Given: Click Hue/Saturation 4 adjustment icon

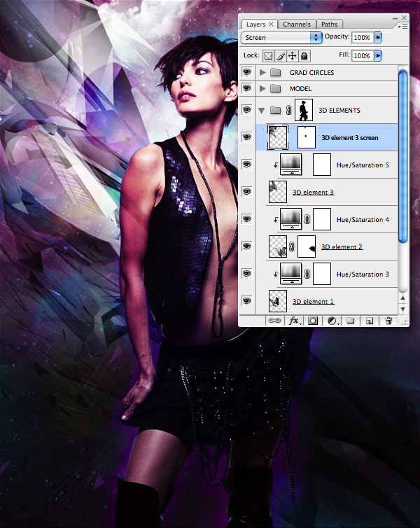Looking at the screenshot, I should pos(291,219).
